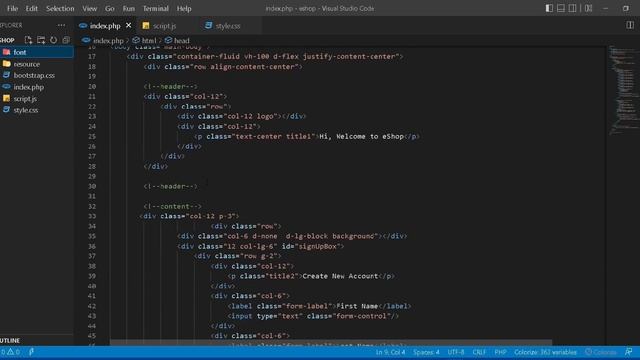
Task: Expand the font folder in Explorer
Action: (x=37, y=52)
